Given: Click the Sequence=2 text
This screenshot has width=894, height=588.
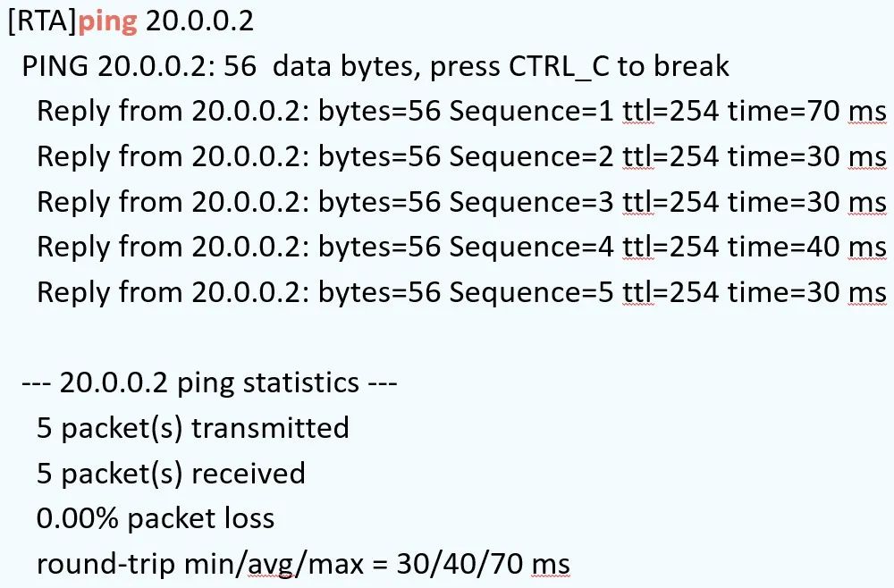Looking at the screenshot, I should pyautogui.click(x=531, y=157).
